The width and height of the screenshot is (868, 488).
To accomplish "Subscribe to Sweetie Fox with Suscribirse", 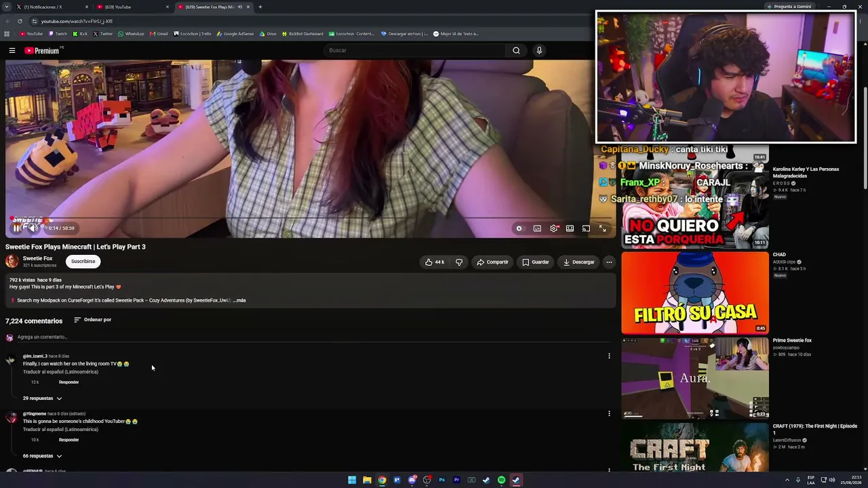I will pos(83,262).
